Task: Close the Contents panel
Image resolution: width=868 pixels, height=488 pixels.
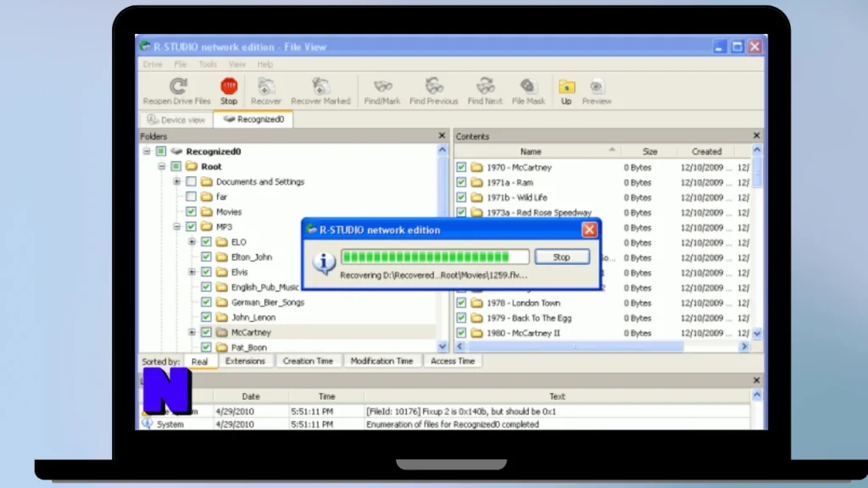Action: pyautogui.click(x=757, y=136)
